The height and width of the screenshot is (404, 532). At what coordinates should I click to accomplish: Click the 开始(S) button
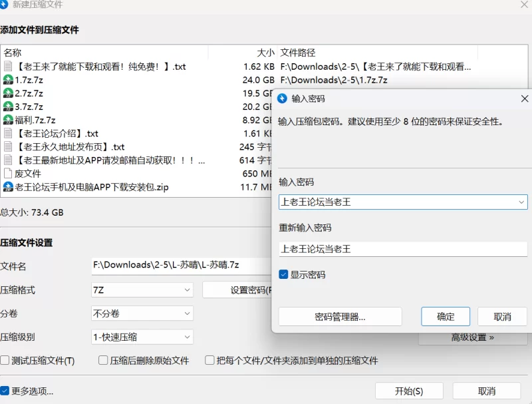coord(409,391)
